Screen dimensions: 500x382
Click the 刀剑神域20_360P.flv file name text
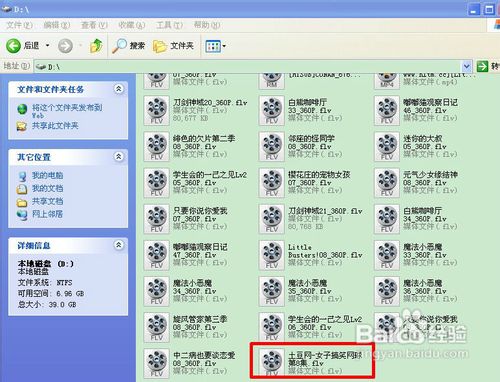click(x=210, y=103)
